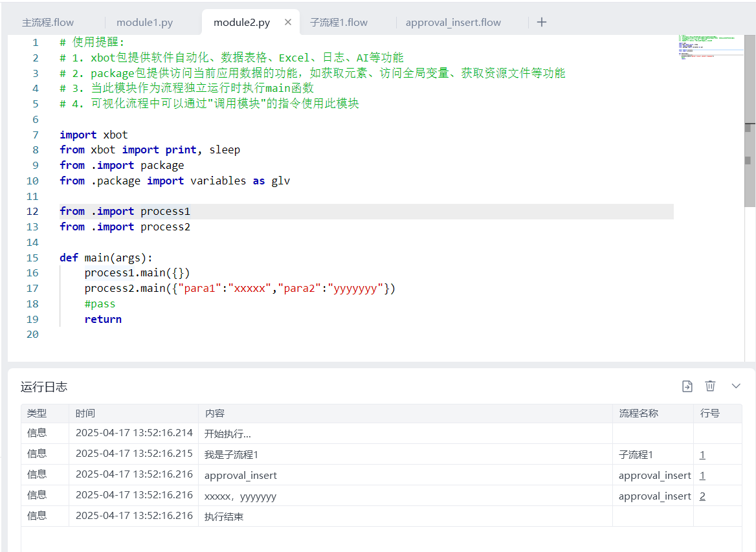The height and width of the screenshot is (552, 756).
Task: Click line number 17 in the gutter
Action: 32,289
